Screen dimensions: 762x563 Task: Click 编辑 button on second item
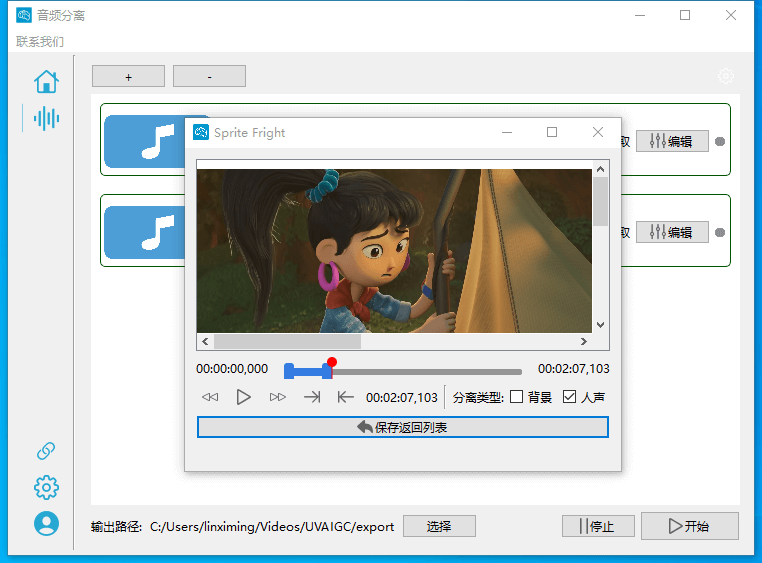(x=672, y=232)
